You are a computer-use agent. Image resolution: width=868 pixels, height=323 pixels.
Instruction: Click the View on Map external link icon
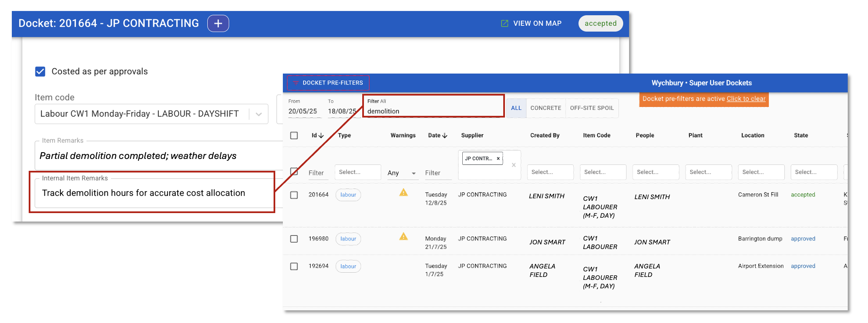point(505,24)
